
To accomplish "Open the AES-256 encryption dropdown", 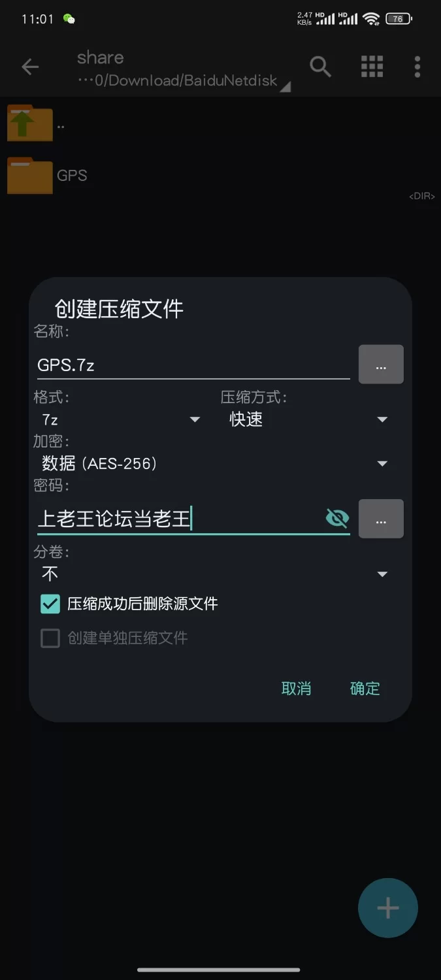I will pos(214,464).
